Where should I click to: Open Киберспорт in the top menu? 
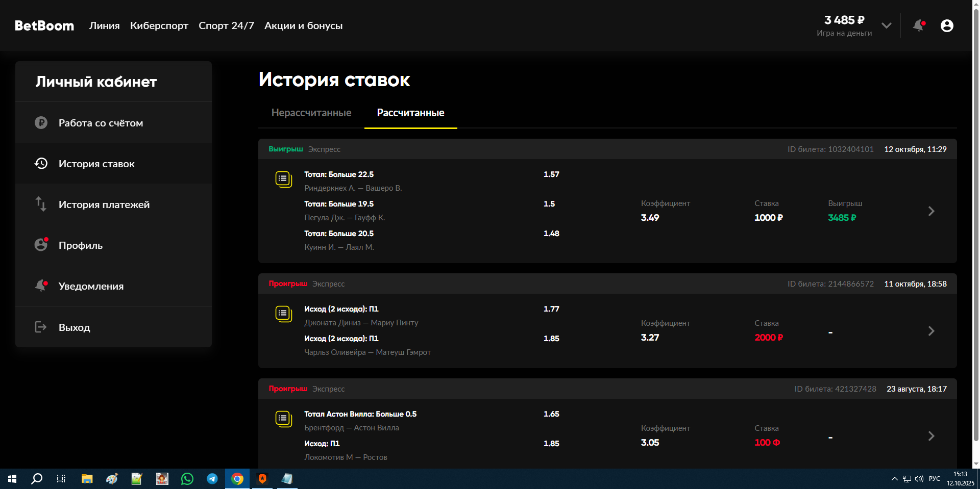click(x=159, y=25)
